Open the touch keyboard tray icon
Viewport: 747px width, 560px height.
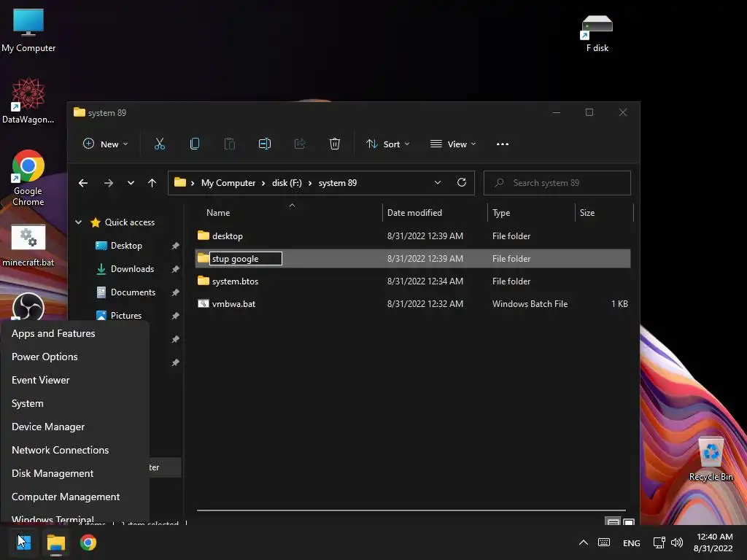(x=604, y=542)
